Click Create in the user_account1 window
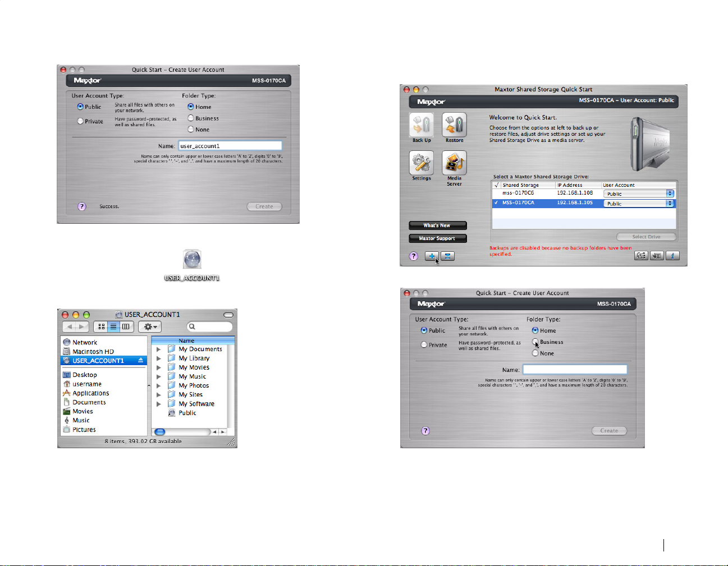 click(x=264, y=206)
